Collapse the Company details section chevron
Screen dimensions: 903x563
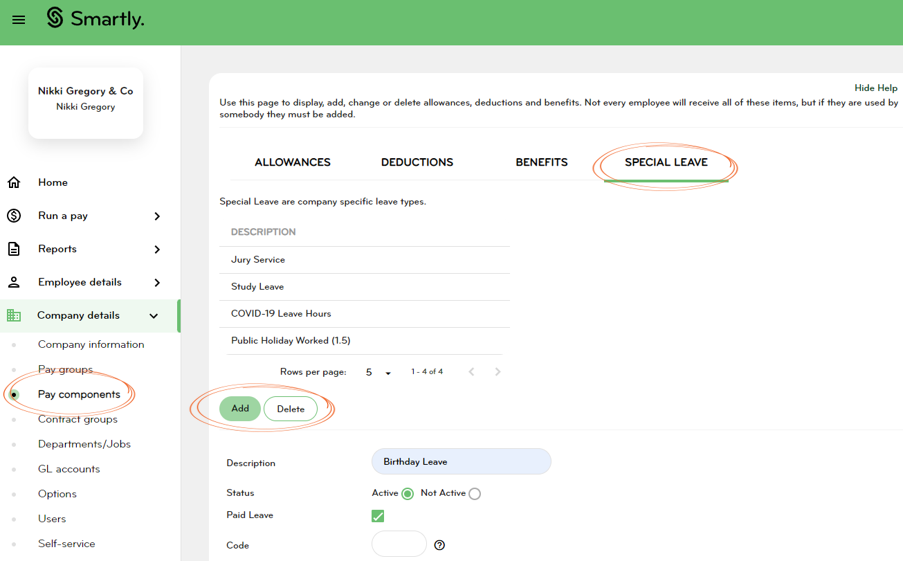point(154,316)
